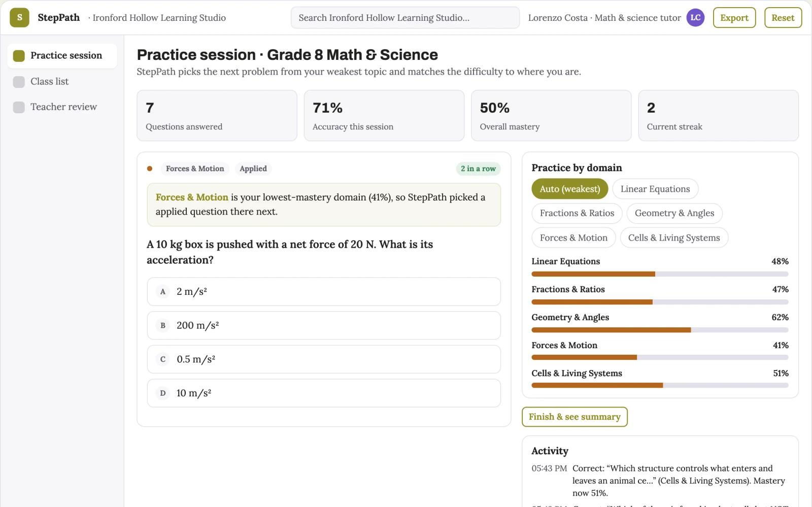Choose answer C: 0.5 m/s²
812x507 pixels.
tap(324, 359)
